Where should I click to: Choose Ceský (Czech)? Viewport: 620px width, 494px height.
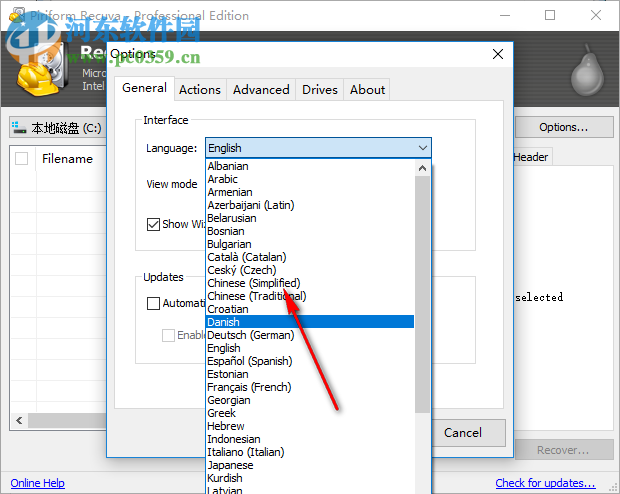tap(310, 270)
